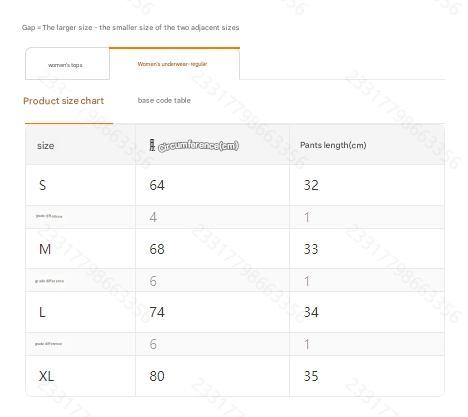468x417 pixels.
Task: Click circumference value 80 for size XL
Action: [157, 376]
